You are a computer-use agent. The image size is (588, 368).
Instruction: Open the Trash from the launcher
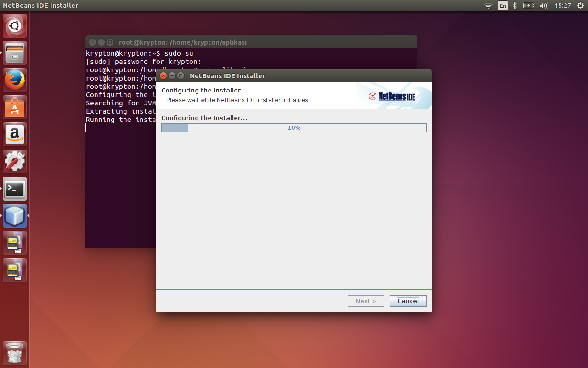click(x=15, y=352)
